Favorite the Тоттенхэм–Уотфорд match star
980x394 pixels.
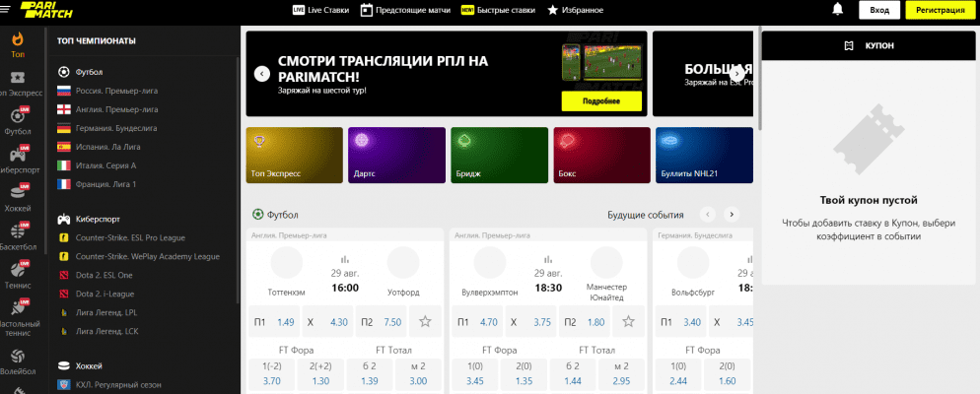pyautogui.click(x=426, y=321)
